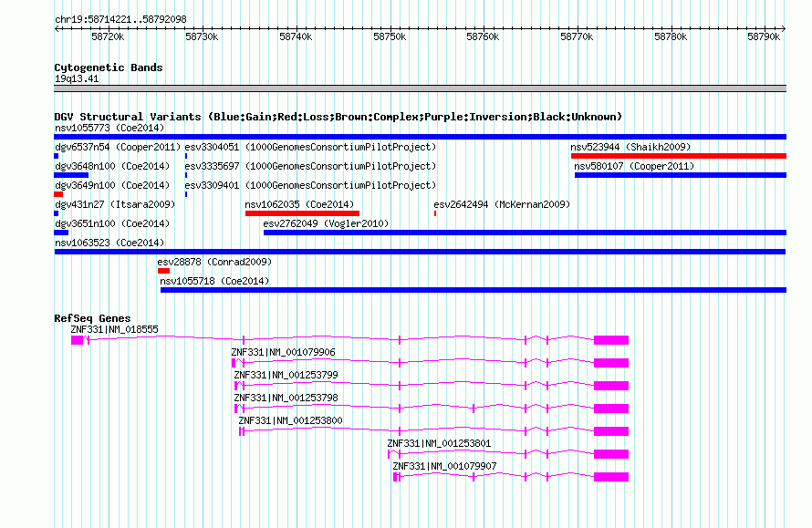This screenshot has height=528, width=812.
Task: Open nsv1063523 (Coe2014) variant label
Action: [x=109, y=243]
